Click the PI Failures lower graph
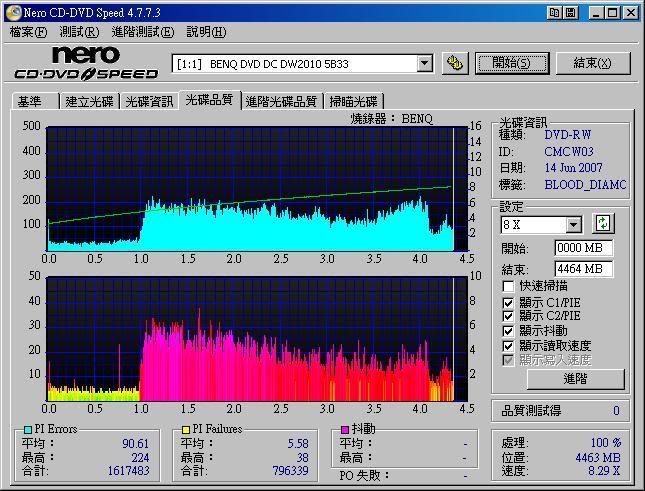This screenshot has width=645, height=491. [x=257, y=339]
